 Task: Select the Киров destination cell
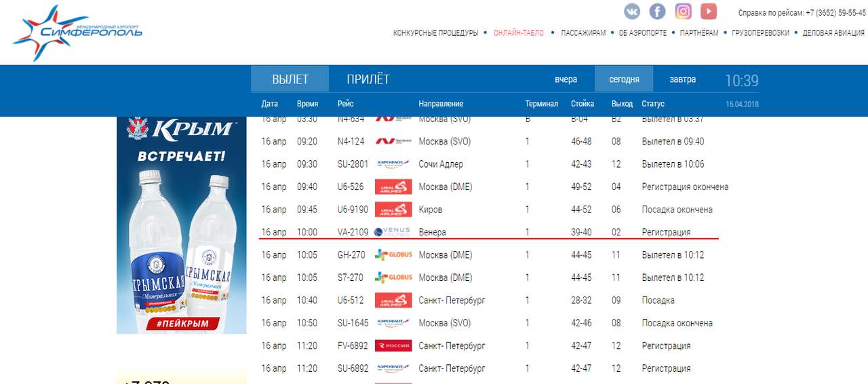coord(431,210)
